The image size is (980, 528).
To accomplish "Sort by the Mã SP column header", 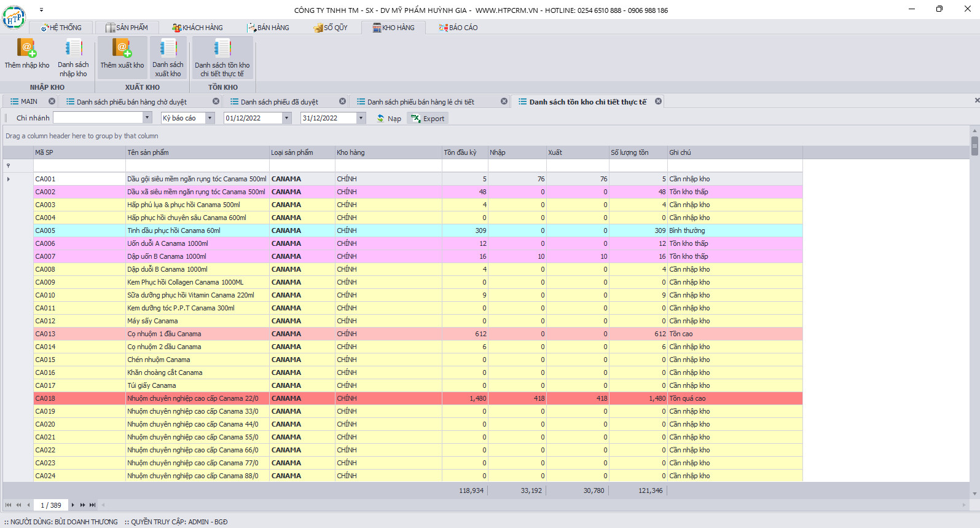I will [79, 152].
